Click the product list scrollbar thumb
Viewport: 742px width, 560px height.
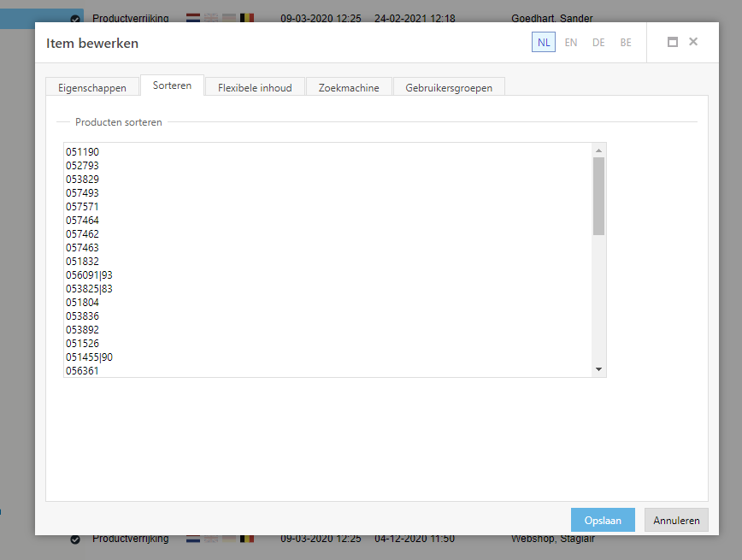coord(598,196)
